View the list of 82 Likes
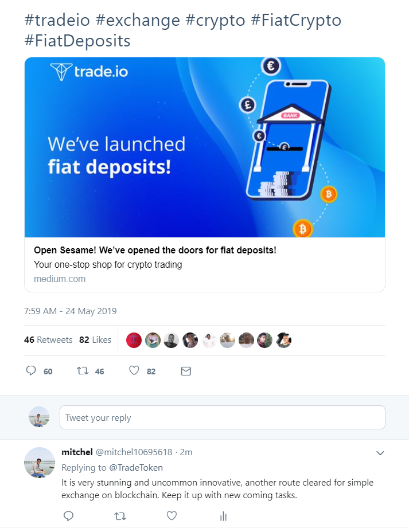Screen dimensions: 409x532 coord(95,340)
